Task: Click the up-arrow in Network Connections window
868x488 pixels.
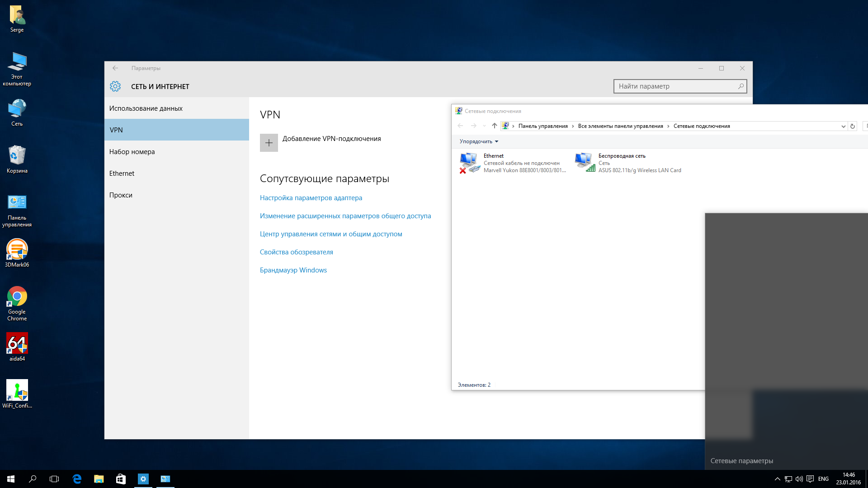Action: point(494,126)
